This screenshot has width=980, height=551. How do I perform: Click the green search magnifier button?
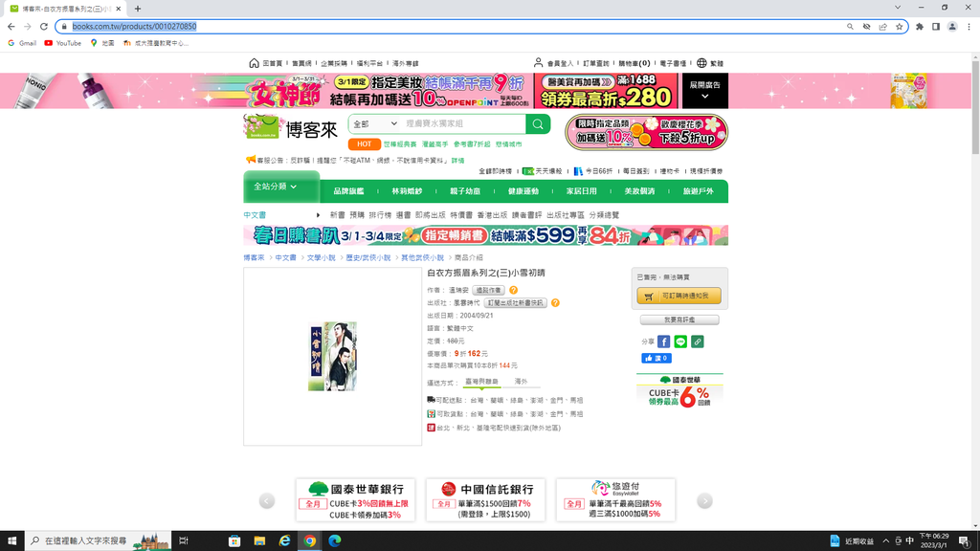tap(539, 124)
